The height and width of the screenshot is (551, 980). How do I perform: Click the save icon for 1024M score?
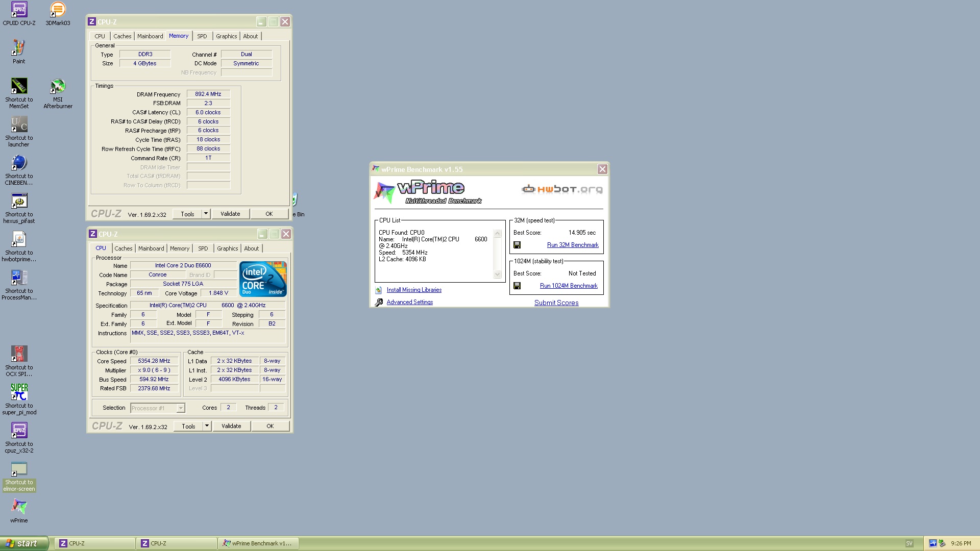pos(517,286)
